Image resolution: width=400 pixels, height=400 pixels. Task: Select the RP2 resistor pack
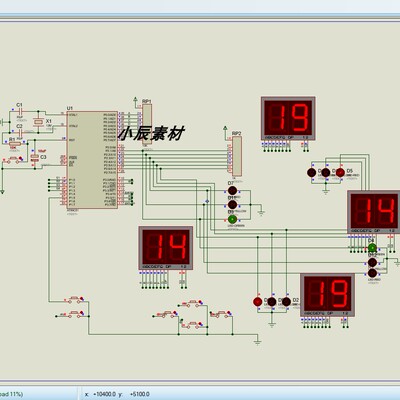point(237,156)
